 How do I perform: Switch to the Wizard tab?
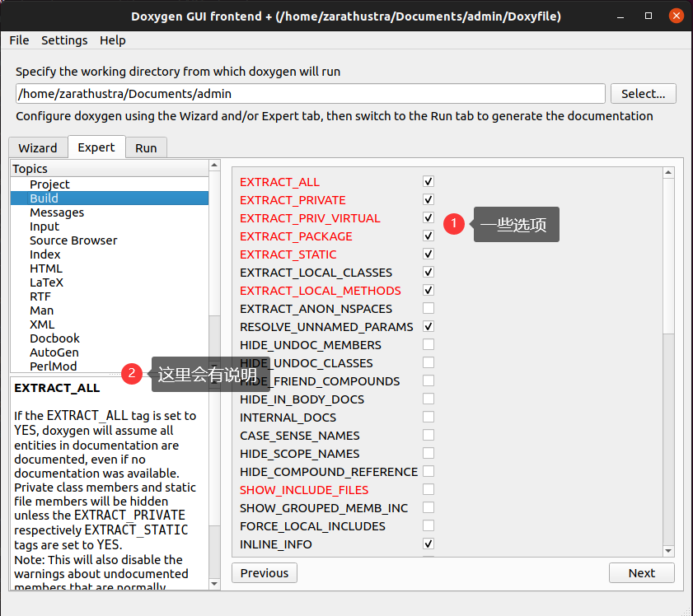click(x=38, y=147)
